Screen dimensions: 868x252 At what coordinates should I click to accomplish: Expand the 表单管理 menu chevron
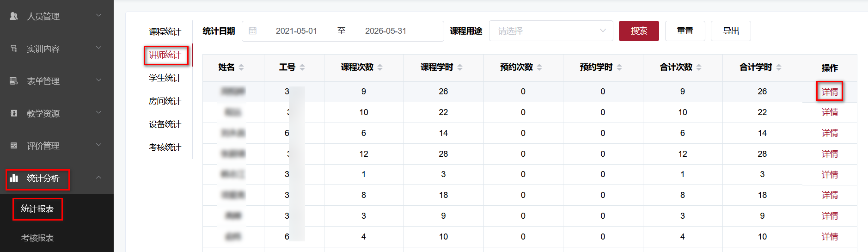click(x=98, y=80)
